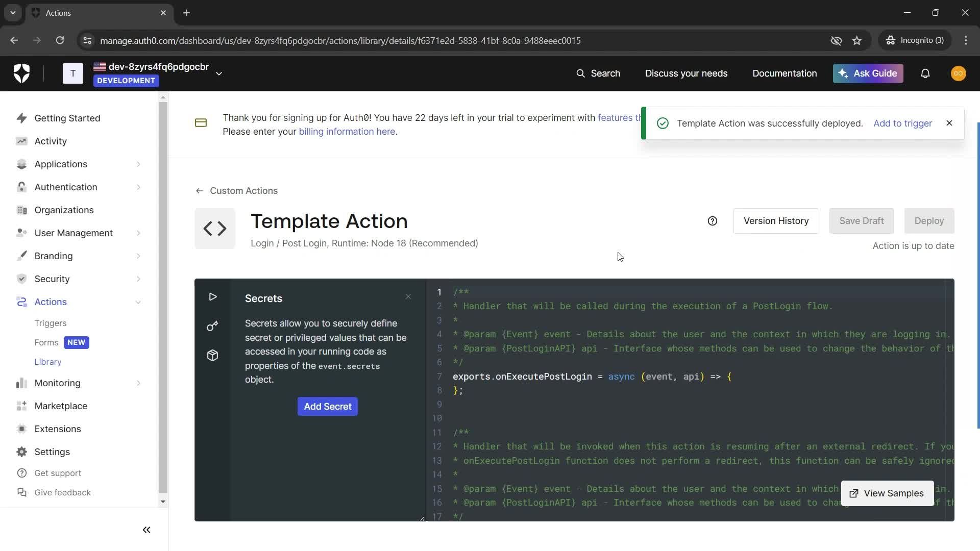Open the Secrets key icon panel
The width and height of the screenshot is (980, 551).
tap(213, 326)
